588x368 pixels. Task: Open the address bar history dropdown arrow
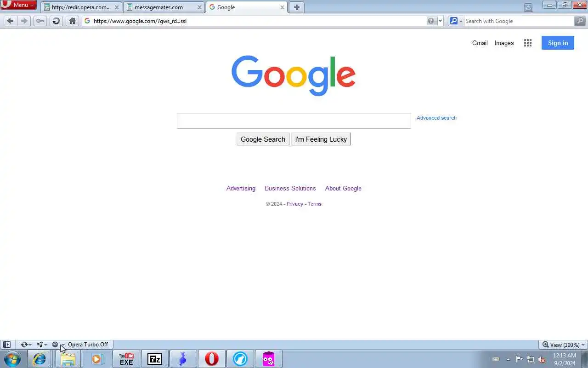coord(441,21)
